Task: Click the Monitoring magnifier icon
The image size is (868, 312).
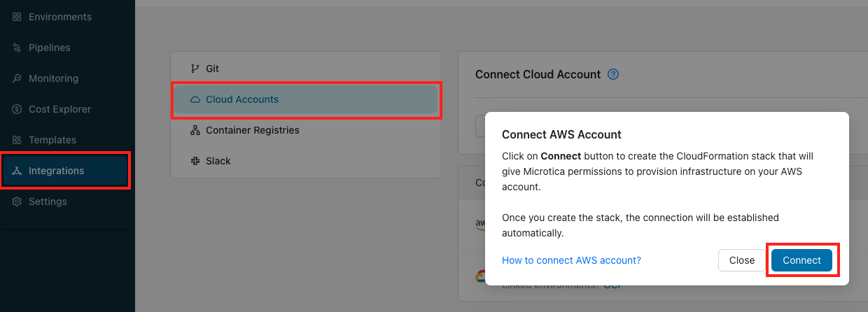Action: (x=17, y=78)
